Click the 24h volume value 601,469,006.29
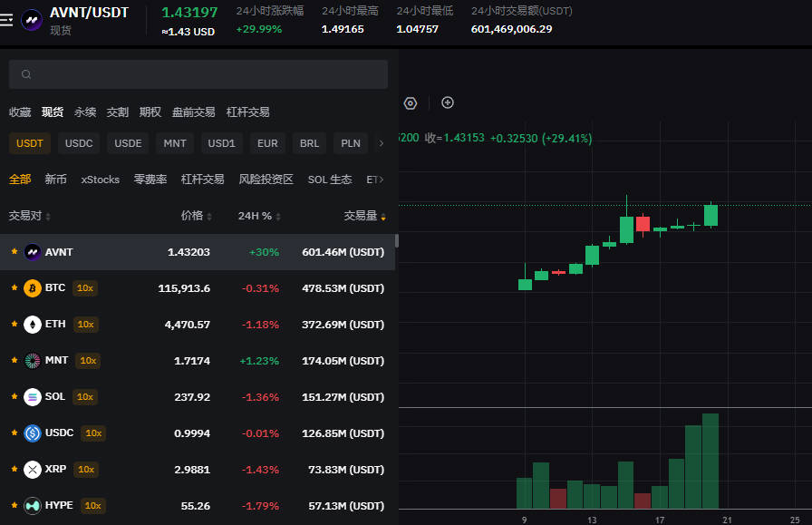Viewport: 812px width, 525px height. click(511, 29)
